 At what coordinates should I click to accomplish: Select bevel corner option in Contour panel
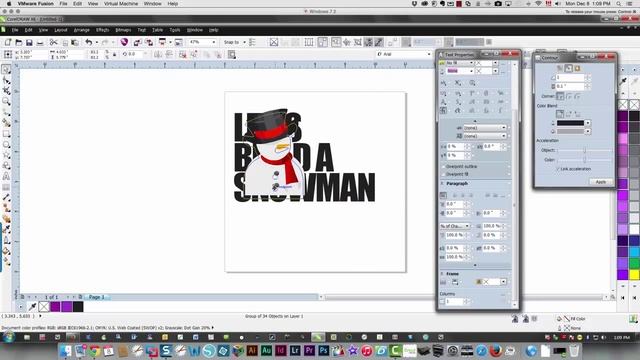click(578, 96)
